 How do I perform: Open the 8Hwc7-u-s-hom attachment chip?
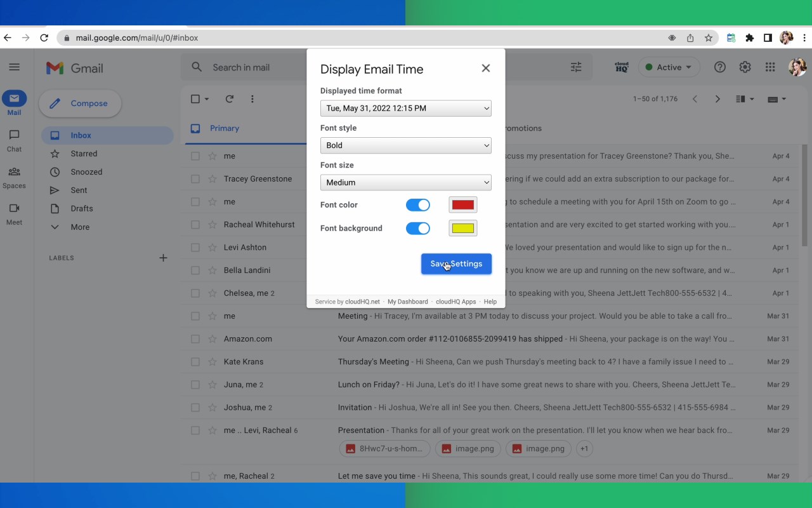pos(384,448)
